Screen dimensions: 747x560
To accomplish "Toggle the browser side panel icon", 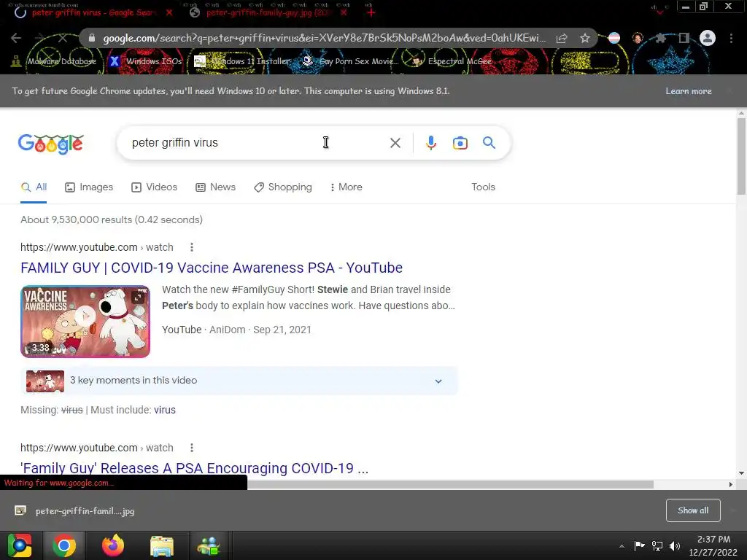I will [x=684, y=38].
